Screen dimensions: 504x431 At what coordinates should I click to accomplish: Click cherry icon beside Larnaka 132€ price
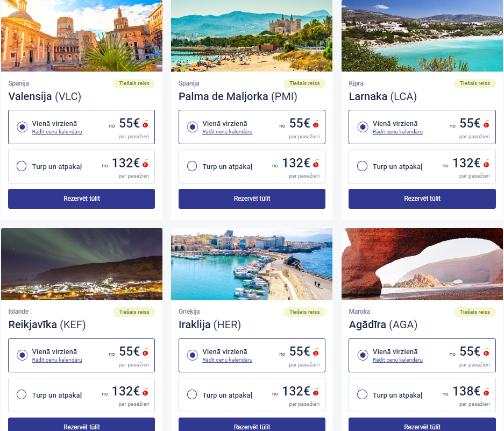(486, 164)
